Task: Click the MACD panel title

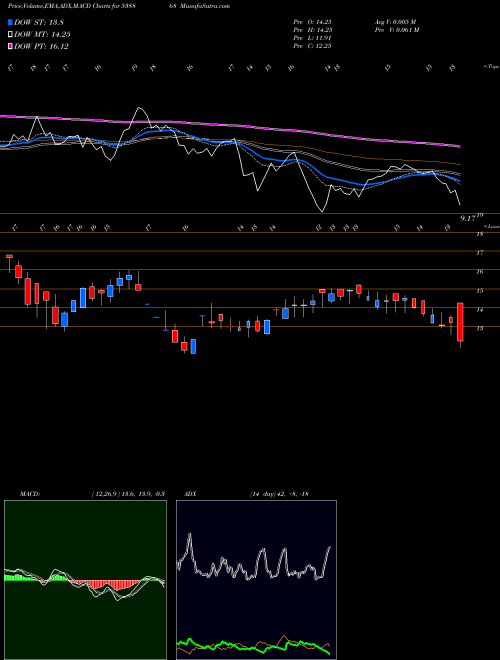Action: point(29,494)
